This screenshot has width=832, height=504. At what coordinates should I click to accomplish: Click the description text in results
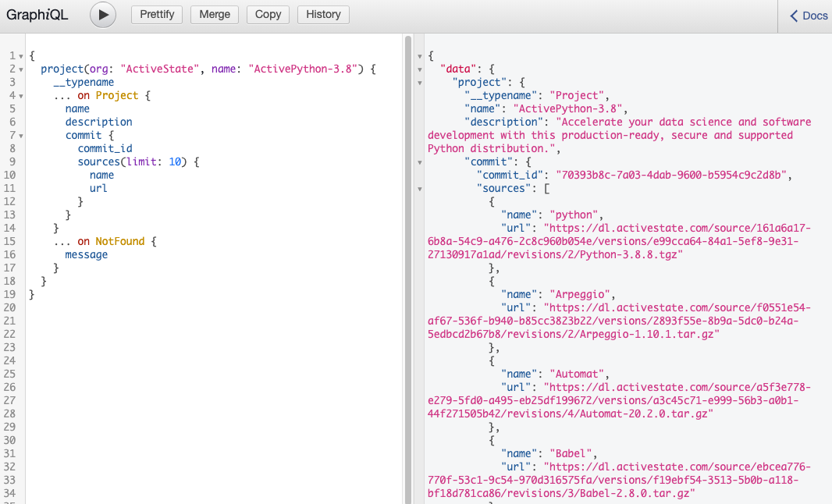point(619,135)
